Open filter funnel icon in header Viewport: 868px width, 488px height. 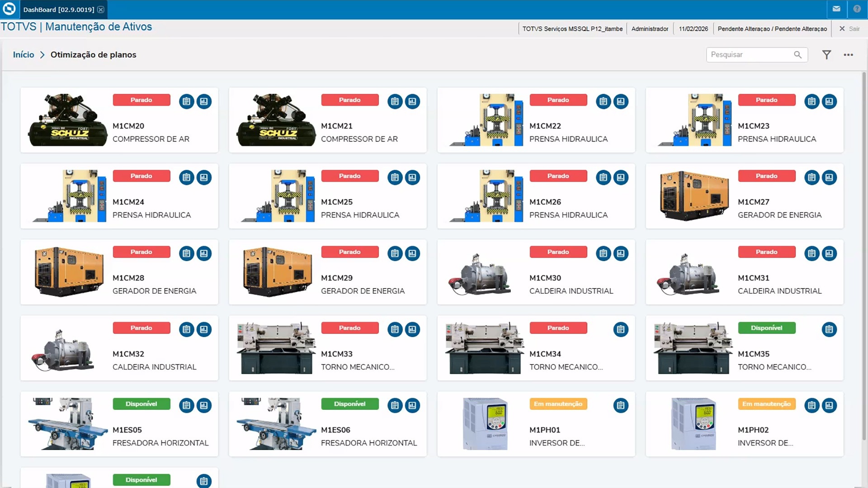point(826,55)
